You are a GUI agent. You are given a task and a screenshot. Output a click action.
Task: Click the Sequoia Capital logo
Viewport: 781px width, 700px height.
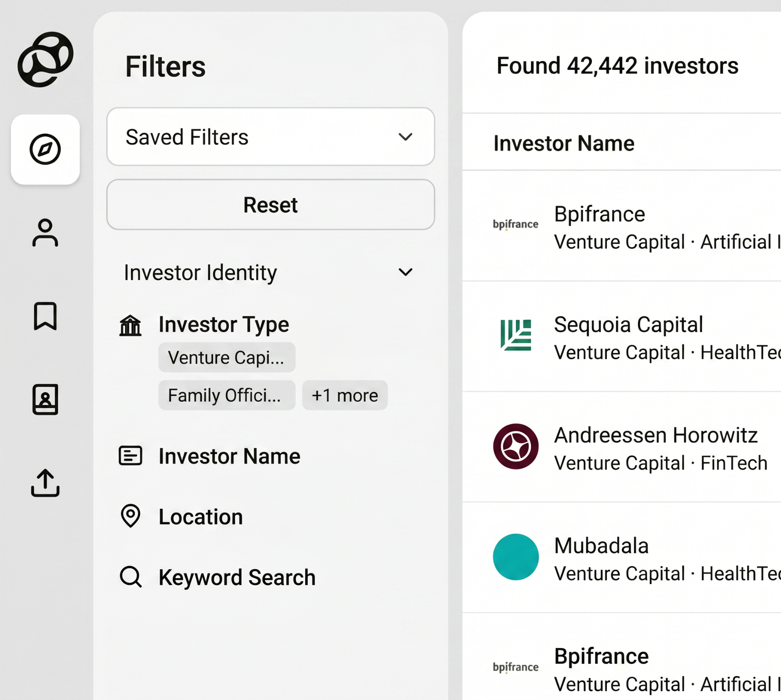[516, 335]
